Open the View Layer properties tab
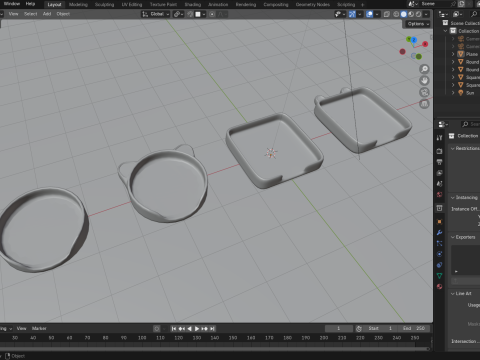Screen dimensions: 480x360 coord(439,173)
